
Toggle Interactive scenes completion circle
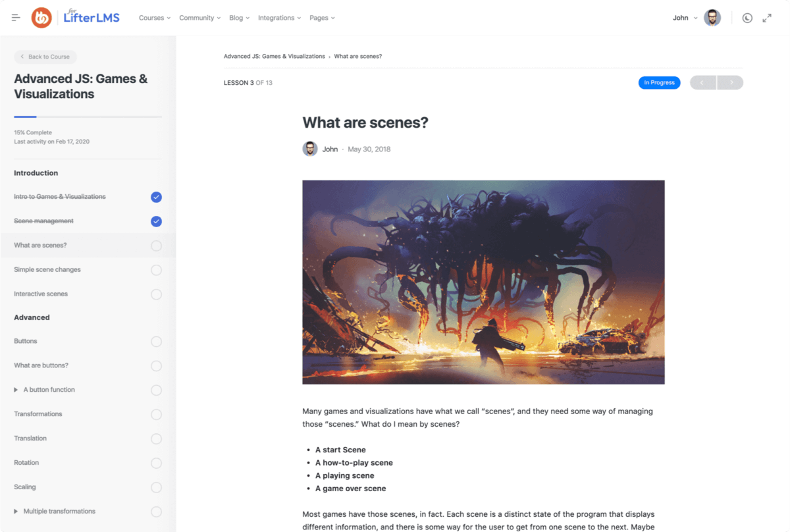[156, 294]
